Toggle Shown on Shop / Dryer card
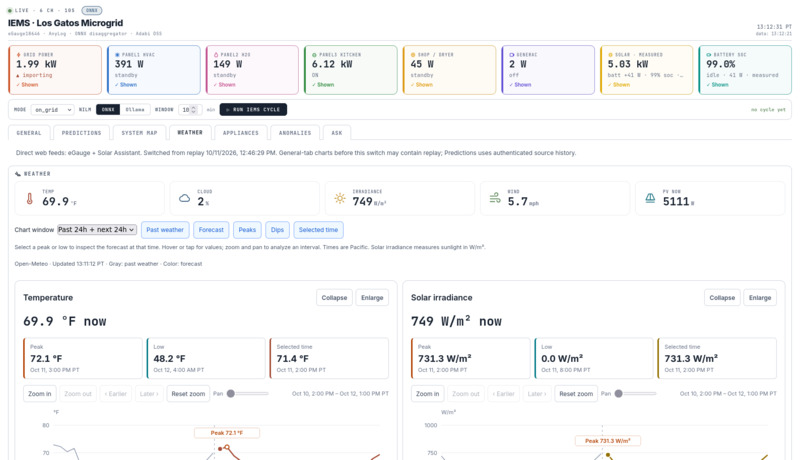 coord(422,85)
